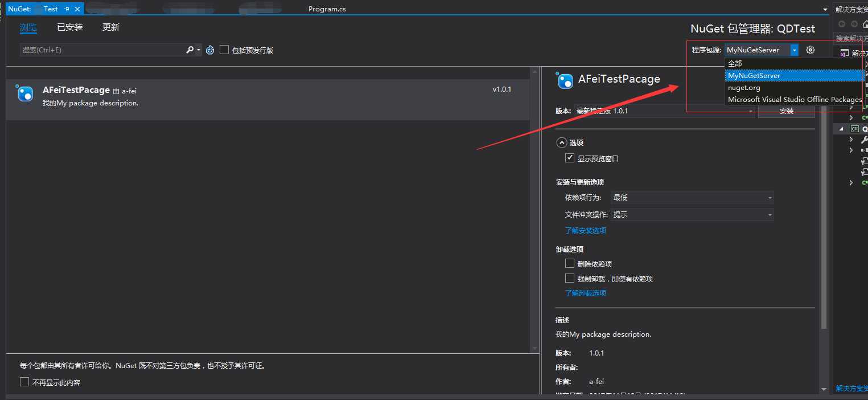Click the 安装 install button

787,111
